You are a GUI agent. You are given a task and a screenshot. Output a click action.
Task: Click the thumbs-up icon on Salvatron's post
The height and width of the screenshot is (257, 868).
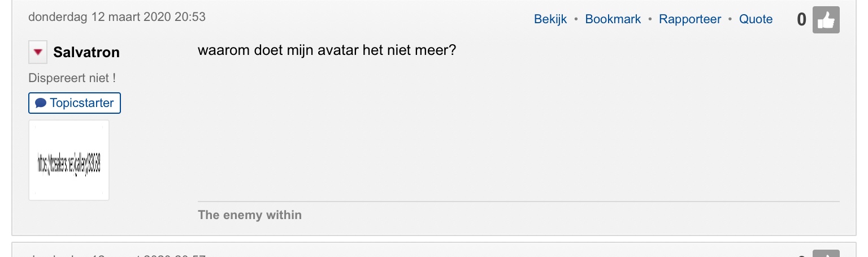click(826, 20)
